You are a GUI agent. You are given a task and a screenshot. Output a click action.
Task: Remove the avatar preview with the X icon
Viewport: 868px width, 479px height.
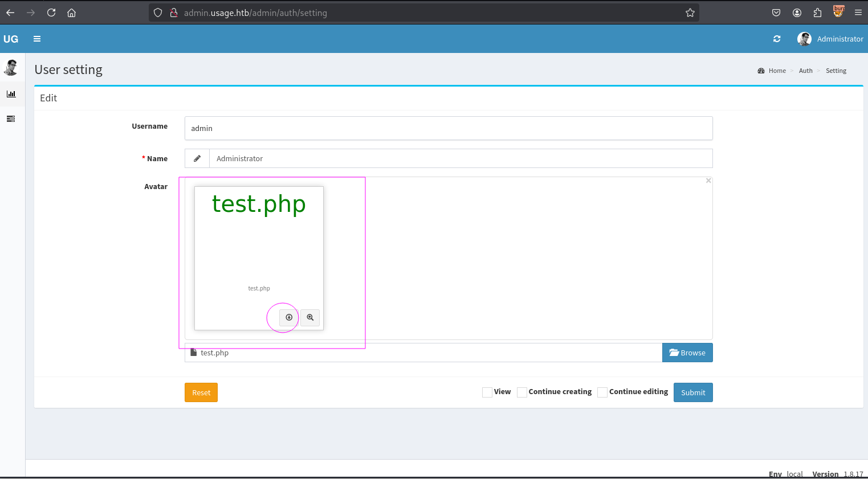click(708, 181)
